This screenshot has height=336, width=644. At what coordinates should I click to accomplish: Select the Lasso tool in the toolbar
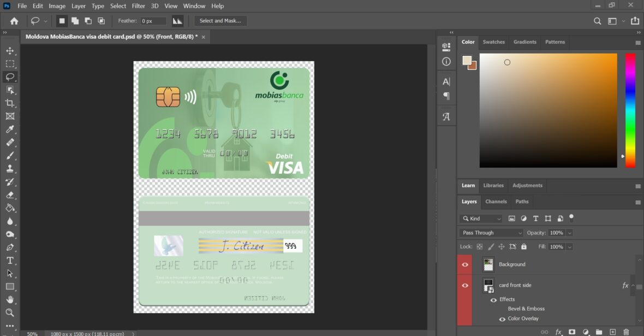tap(10, 77)
